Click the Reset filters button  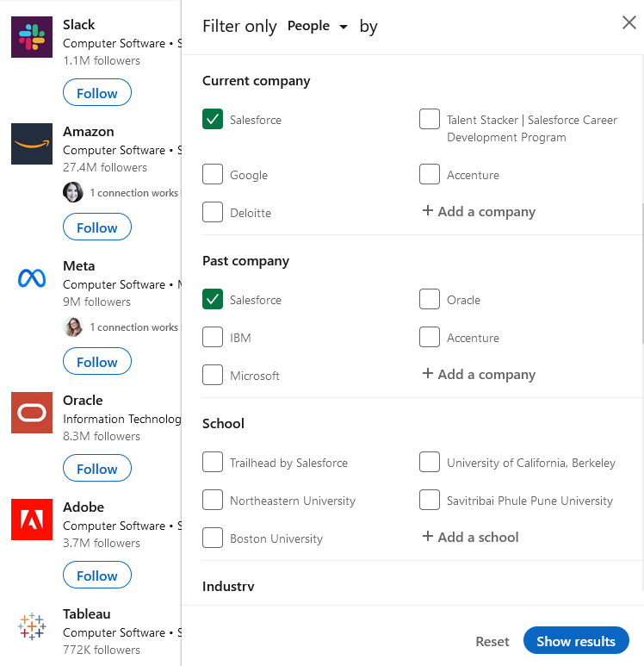pos(492,642)
